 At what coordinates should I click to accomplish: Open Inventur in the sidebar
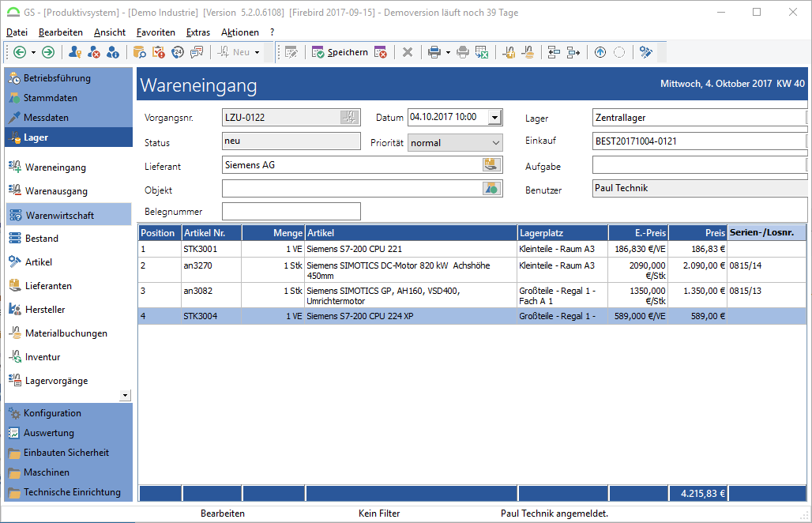(x=69, y=357)
